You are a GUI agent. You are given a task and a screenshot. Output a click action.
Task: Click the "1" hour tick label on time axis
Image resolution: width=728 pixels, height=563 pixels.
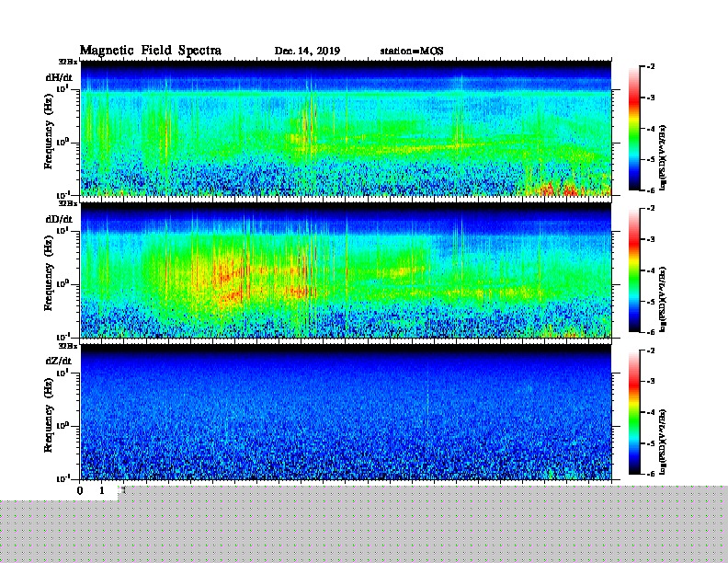102,490
